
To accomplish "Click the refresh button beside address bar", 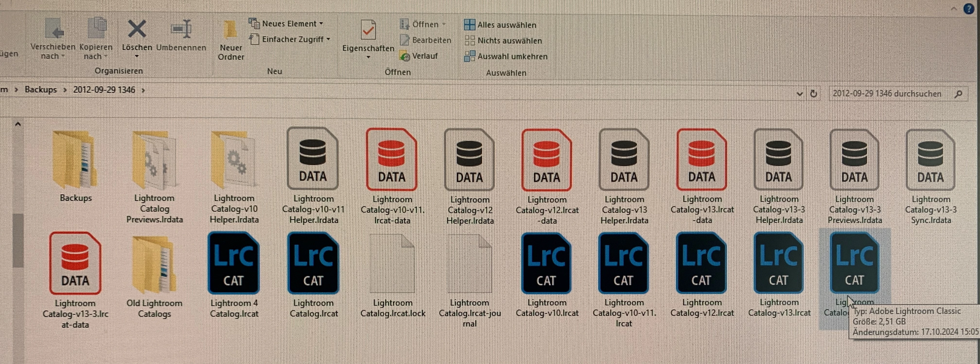I will click(813, 94).
